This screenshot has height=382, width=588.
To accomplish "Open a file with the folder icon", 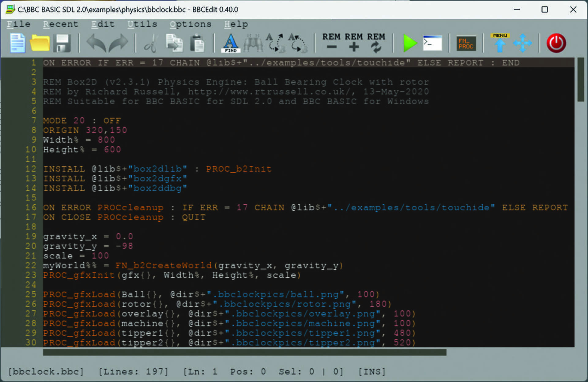I will 40,43.
